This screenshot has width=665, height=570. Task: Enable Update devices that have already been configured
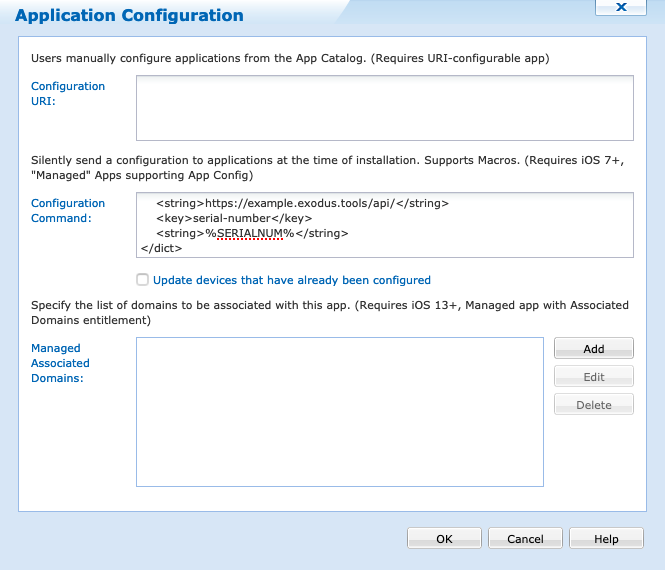tap(142, 279)
